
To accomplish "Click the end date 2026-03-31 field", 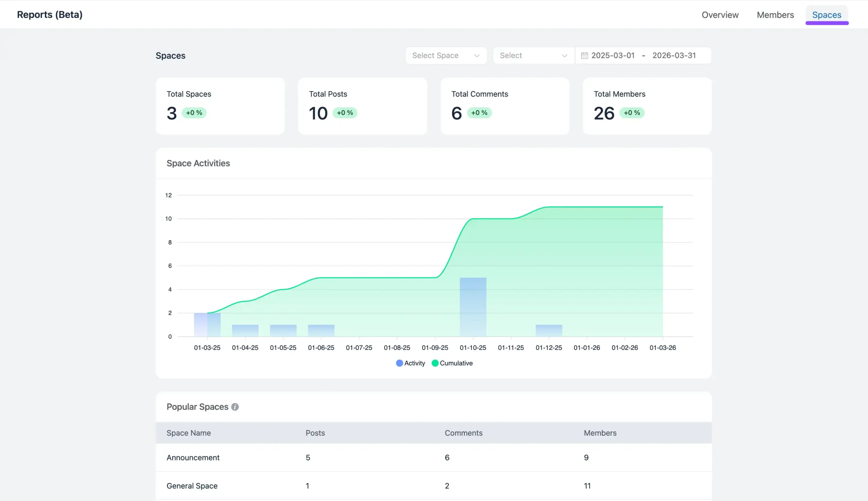I will tap(674, 56).
